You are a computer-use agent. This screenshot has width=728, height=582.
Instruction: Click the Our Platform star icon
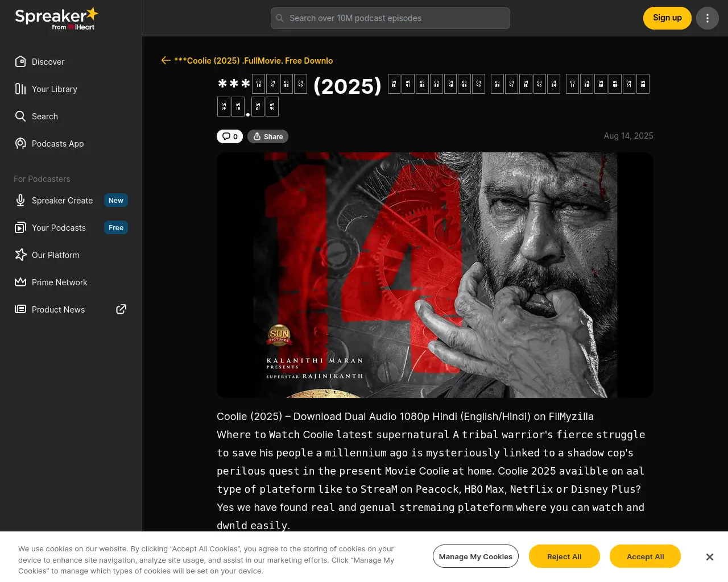point(20,255)
